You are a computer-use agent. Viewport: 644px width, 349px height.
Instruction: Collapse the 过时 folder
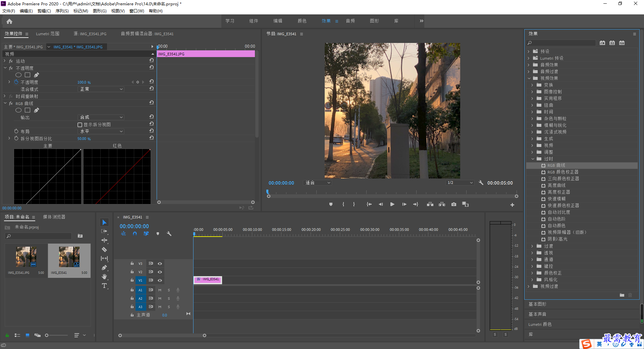pos(533,159)
